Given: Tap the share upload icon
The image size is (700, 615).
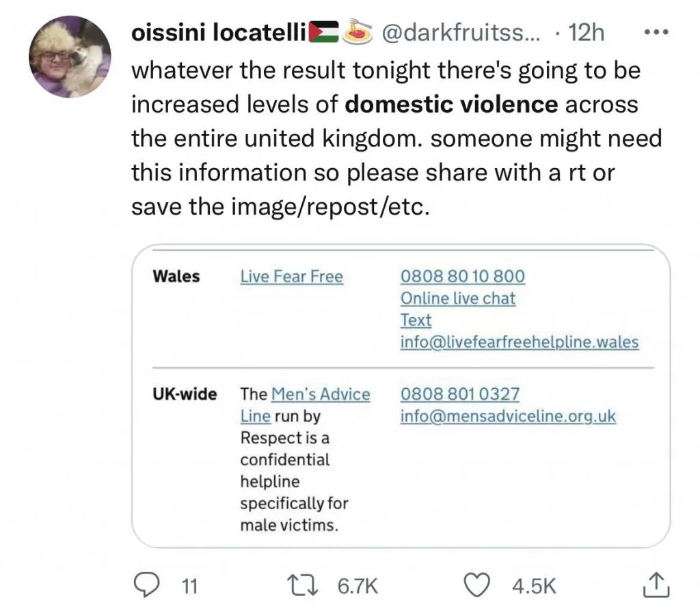Looking at the screenshot, I should [x=656, y=585].
